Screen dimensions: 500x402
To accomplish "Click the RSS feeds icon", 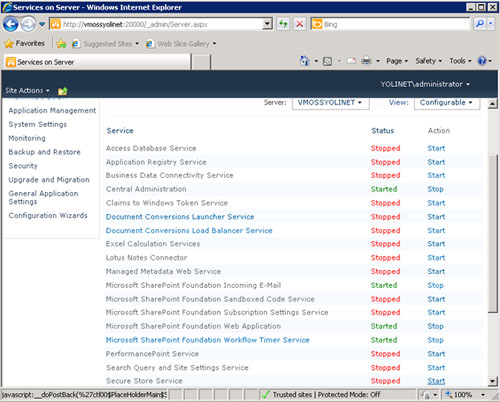I will click(x=327, y=61).
